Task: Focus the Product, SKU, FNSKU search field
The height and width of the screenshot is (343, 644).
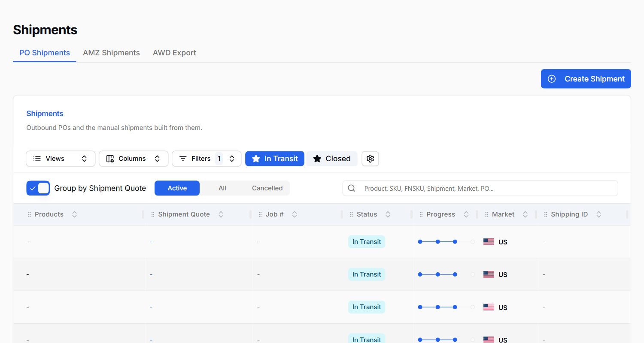Action: [480, 188]
